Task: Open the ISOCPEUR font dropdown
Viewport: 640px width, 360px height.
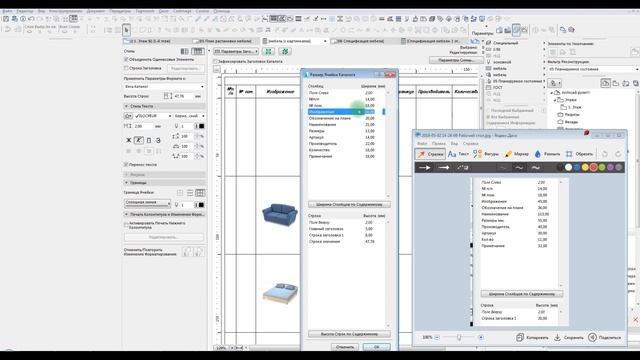Action: click(153, 116)
